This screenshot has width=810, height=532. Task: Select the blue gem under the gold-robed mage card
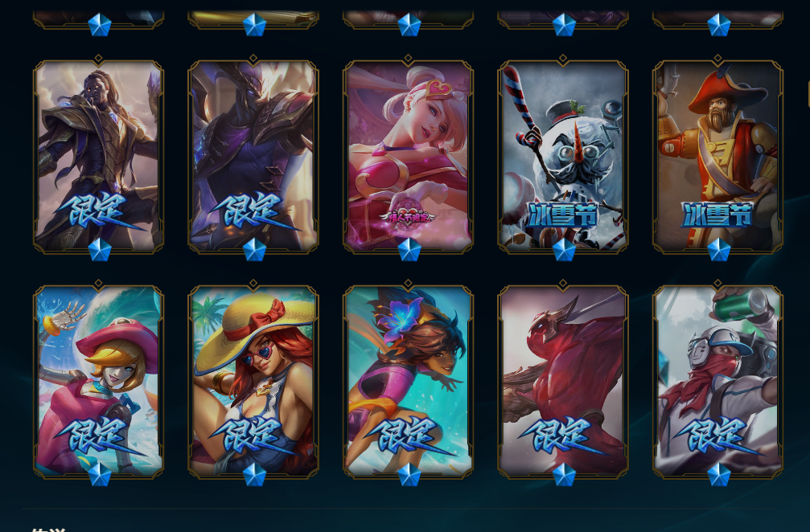[x=100, y=250]
